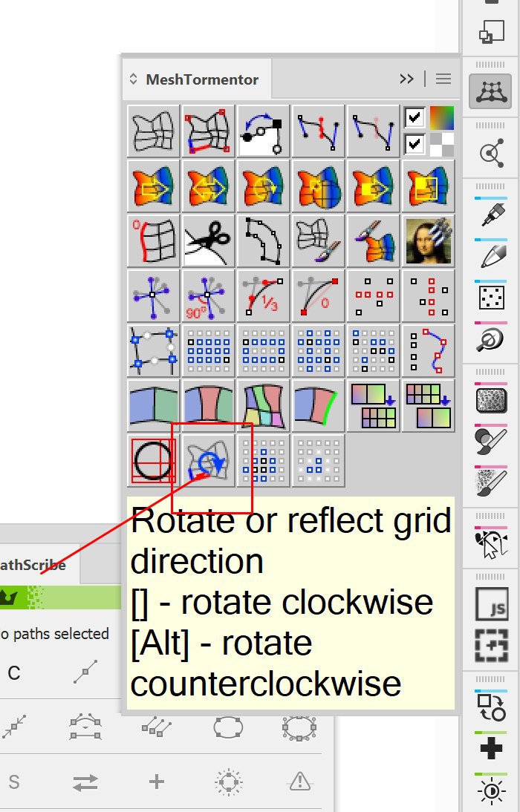Click the square and circle swap dock icon
Screen dimensions: 520x812
coord(491,707)
